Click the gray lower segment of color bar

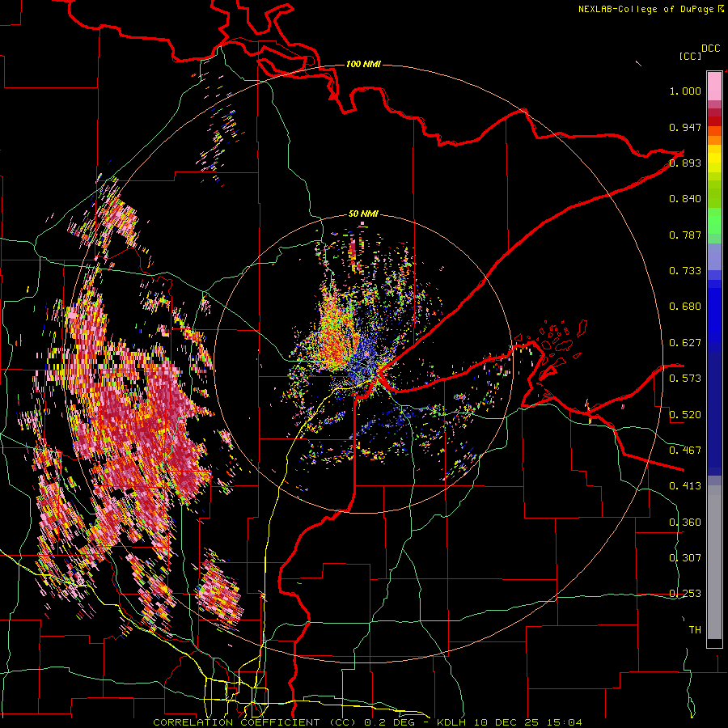click(714, 562)
